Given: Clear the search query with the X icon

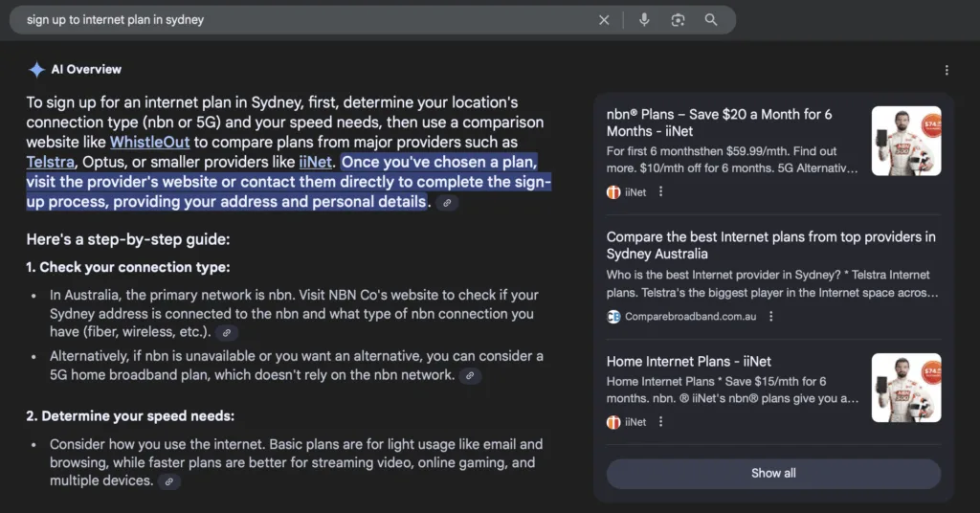Looking at the screenshot, I should tap(604, 20).
